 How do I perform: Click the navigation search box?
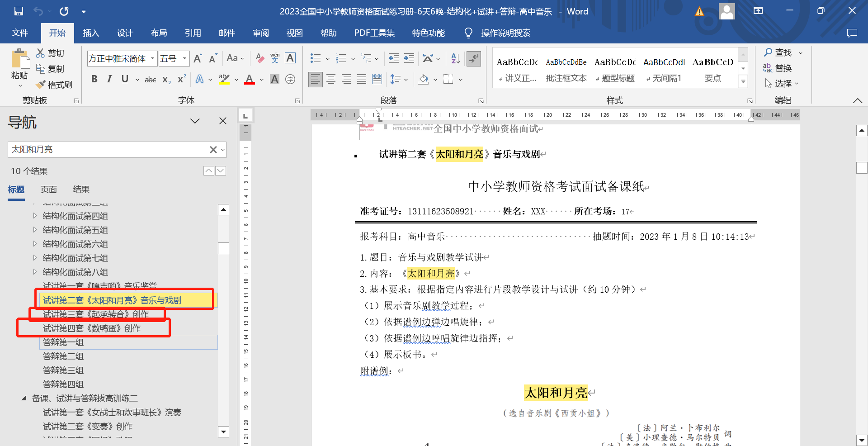108,150
